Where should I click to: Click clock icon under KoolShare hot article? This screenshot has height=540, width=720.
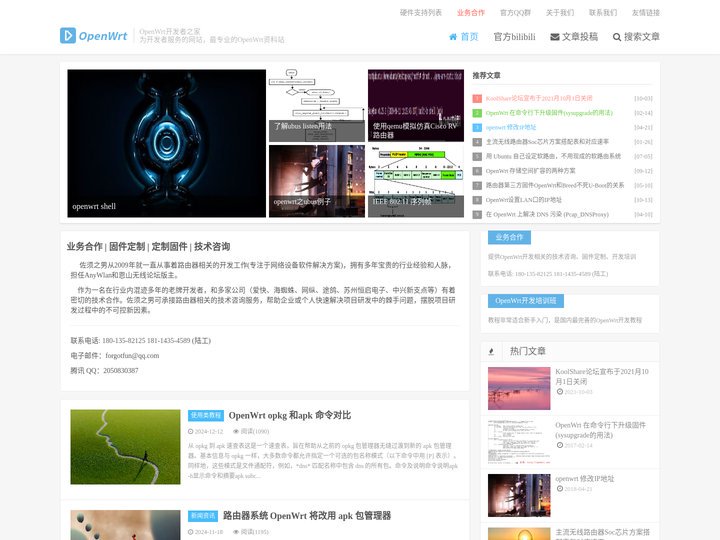pos(560,392)
